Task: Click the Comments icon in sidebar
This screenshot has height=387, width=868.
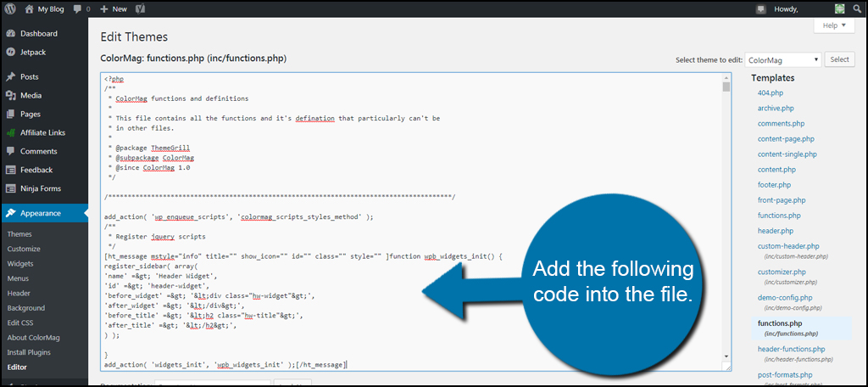Action: [10, 151]
